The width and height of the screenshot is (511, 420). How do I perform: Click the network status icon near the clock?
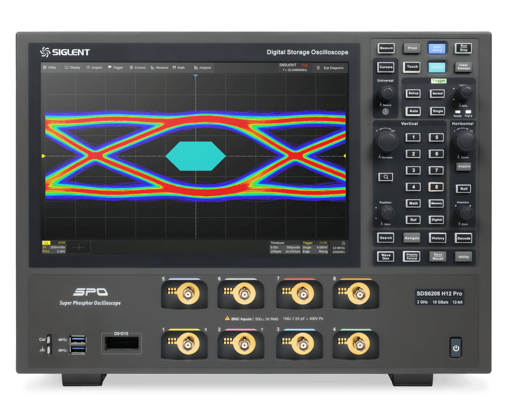point(342,243)
